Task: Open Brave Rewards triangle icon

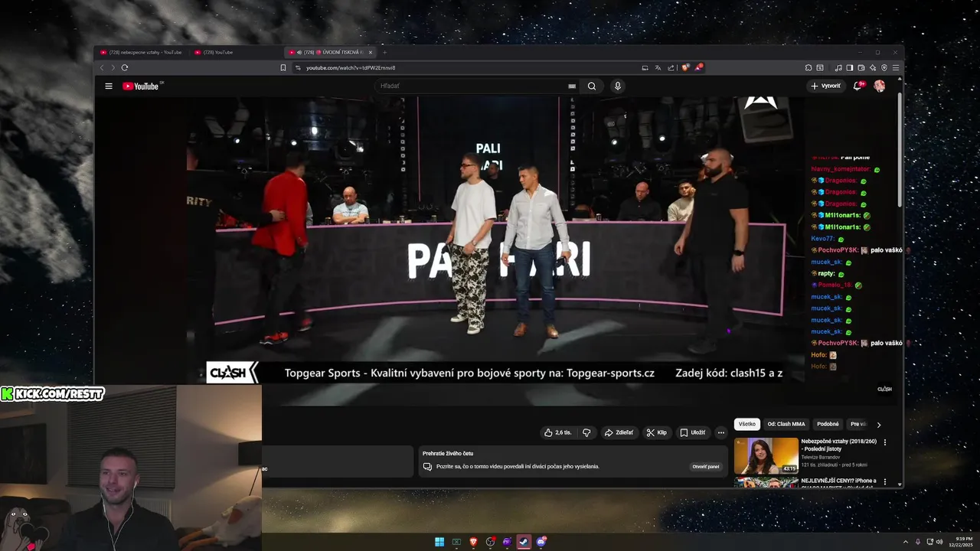Action: (697, 67)
